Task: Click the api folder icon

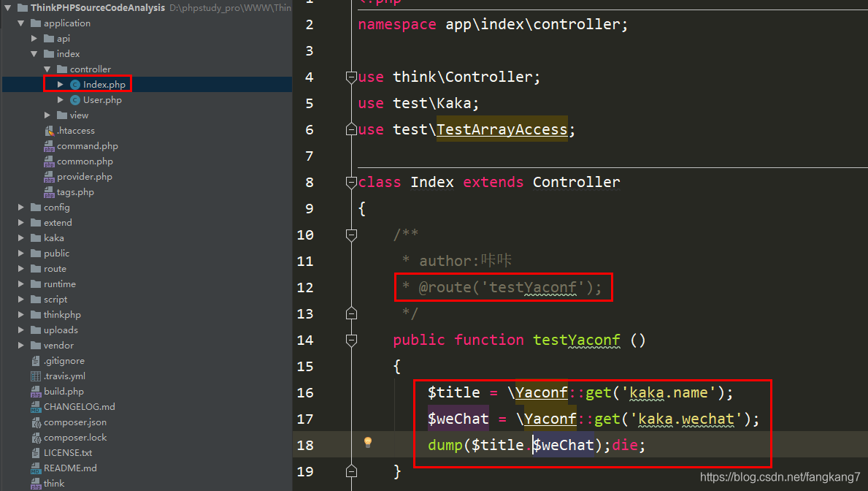Action: (x=49, y=38)
